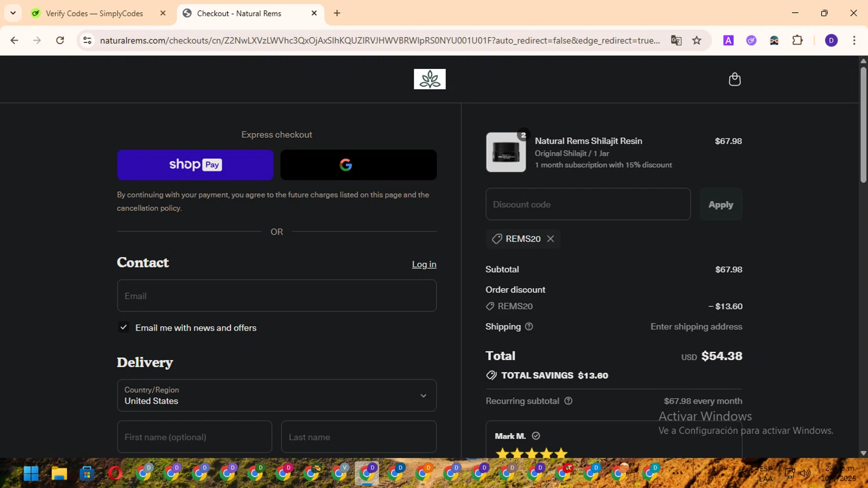
Task: Click the address bar URL
Action: click(x=380, y=41)
